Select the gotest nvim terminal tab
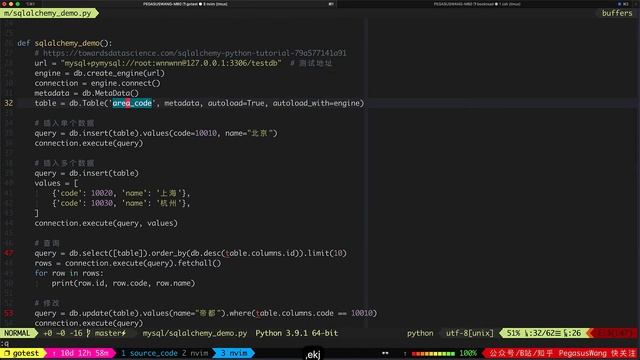The width and height of the screenshot is (640, 360). click(x=185, y=4)
